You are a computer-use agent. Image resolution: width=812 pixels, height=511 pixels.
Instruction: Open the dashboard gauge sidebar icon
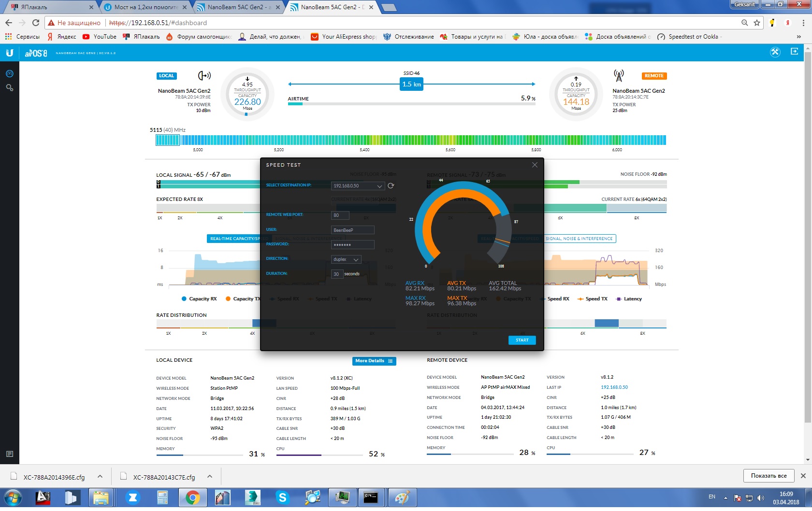9,73
